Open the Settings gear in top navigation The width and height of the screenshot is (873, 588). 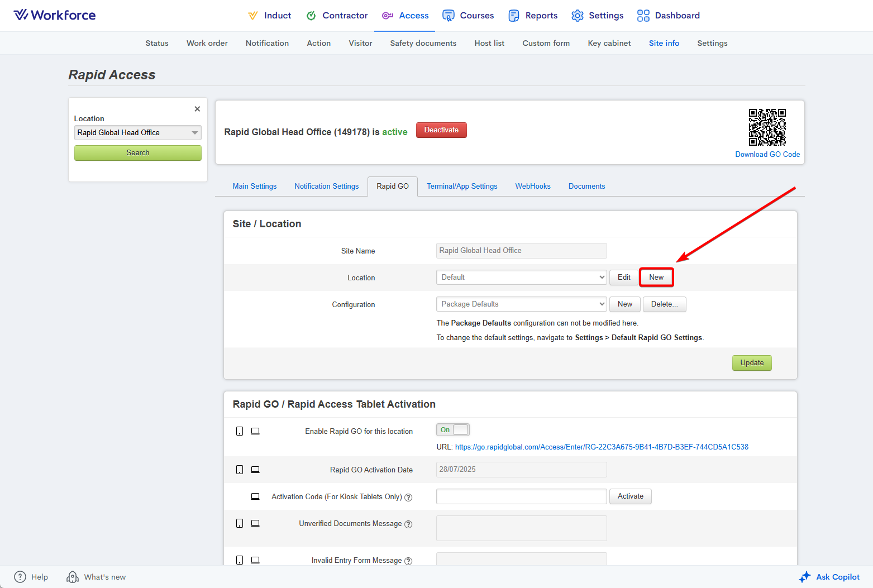click(577, 16)
